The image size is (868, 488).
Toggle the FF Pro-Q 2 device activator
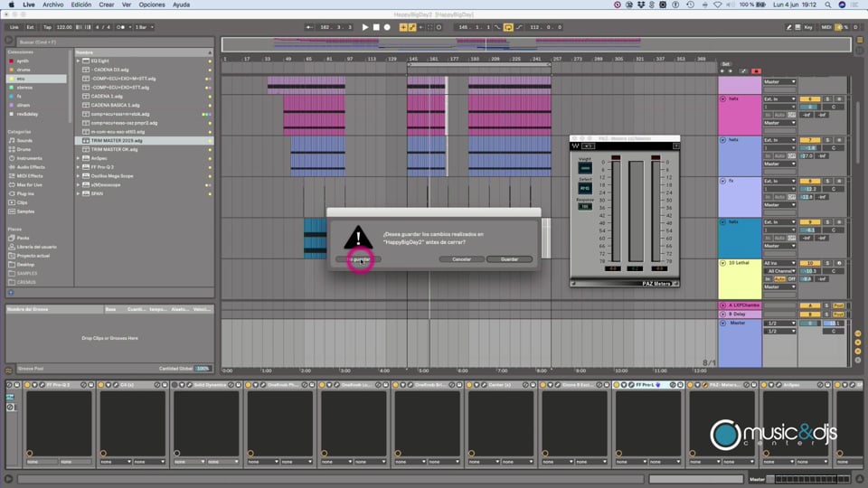(x=27, y=385)
